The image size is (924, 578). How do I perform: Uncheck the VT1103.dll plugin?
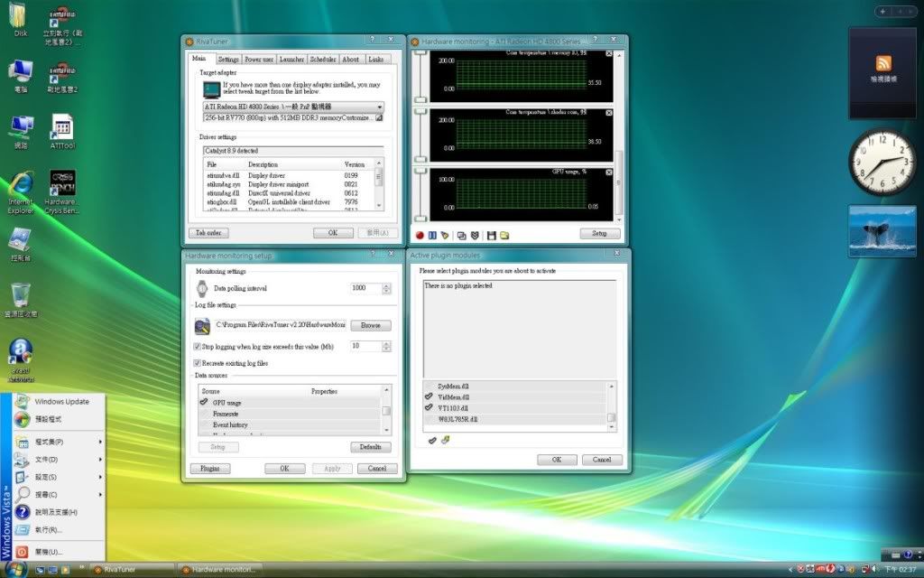429,407
